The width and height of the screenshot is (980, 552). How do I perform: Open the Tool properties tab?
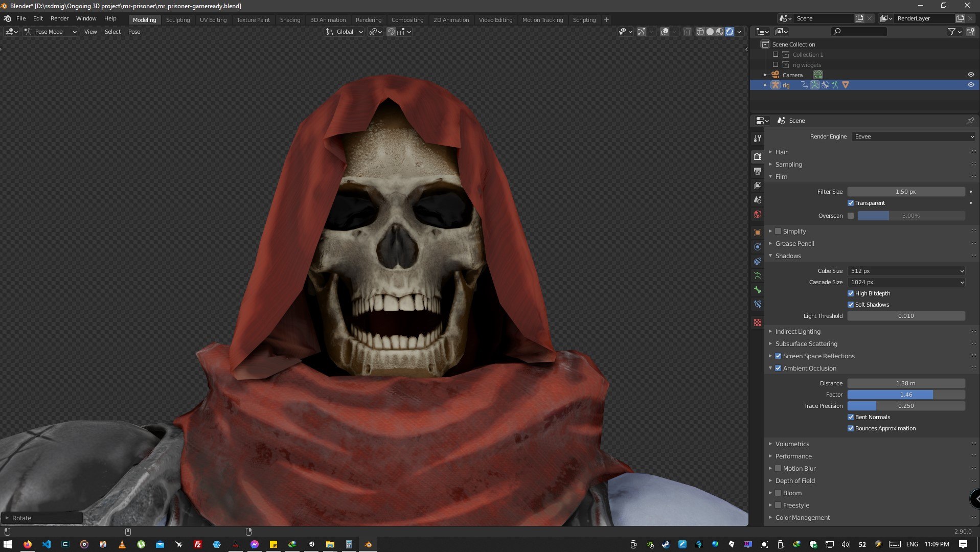(758, 139)
